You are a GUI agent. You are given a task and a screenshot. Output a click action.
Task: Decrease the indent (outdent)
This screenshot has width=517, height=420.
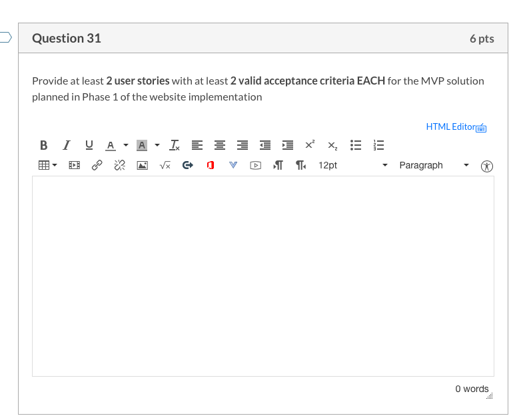click(x=265, y=145)
